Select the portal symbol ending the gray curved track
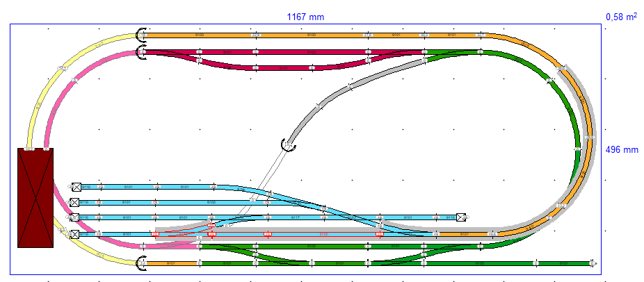 pyautogui.click(x=287, y=145)
